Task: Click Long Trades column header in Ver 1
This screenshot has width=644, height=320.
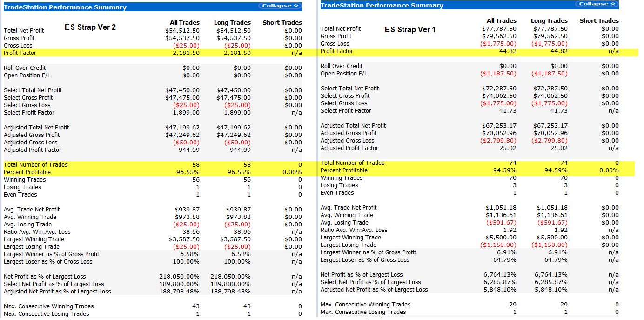Action: [549, 20]
